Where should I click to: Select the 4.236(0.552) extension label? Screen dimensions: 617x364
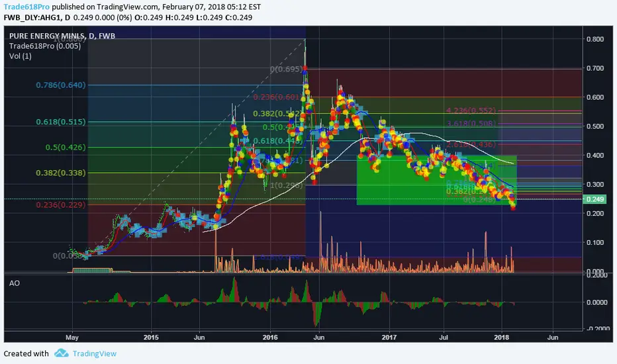(471, 111)
